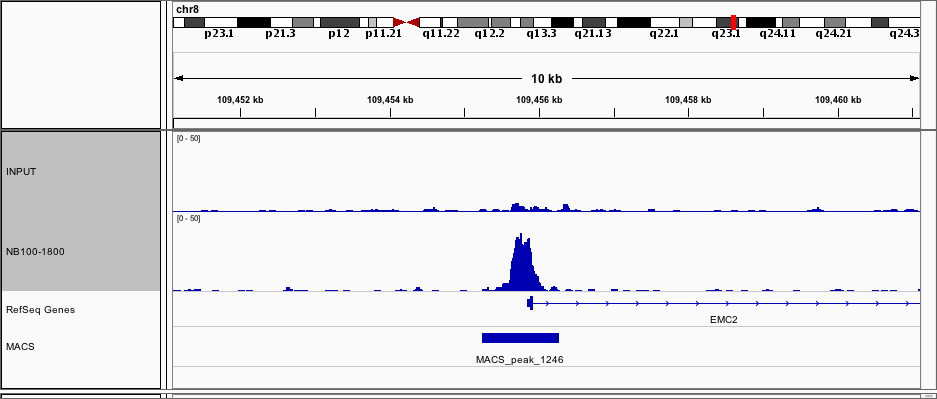Click the p11.21 cytoband label
The height and width of the screenshot is (399, 937).
pyautogui.click(x=383, y=34)
